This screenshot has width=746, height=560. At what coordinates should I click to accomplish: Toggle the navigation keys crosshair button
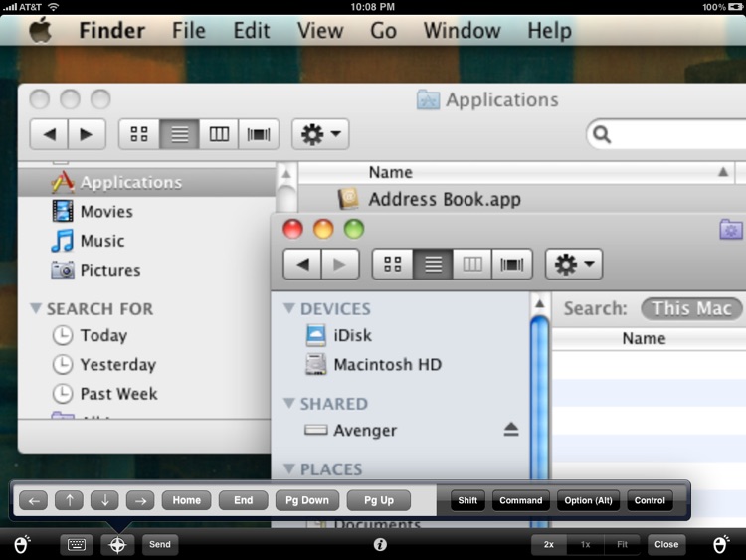(117, 545)
